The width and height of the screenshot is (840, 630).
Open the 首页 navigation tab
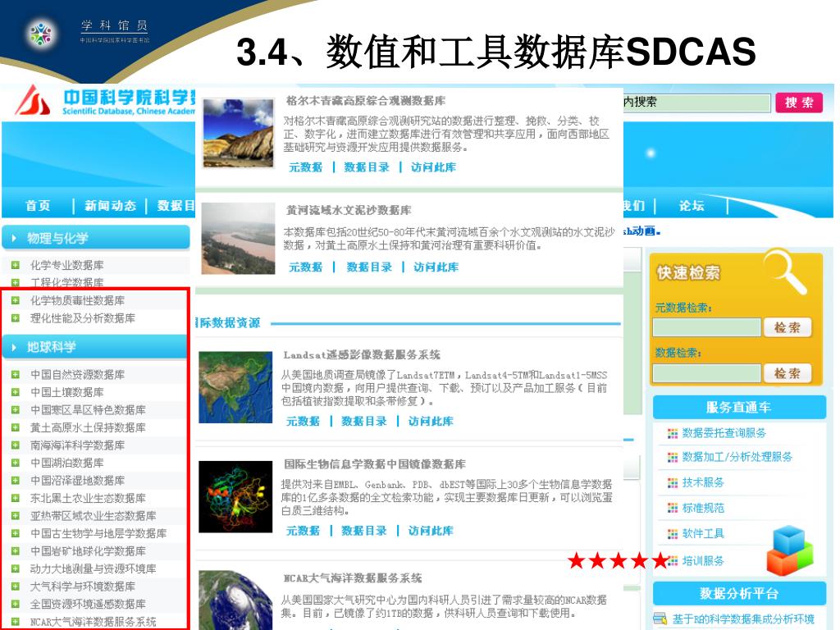[x=38, y=205]
